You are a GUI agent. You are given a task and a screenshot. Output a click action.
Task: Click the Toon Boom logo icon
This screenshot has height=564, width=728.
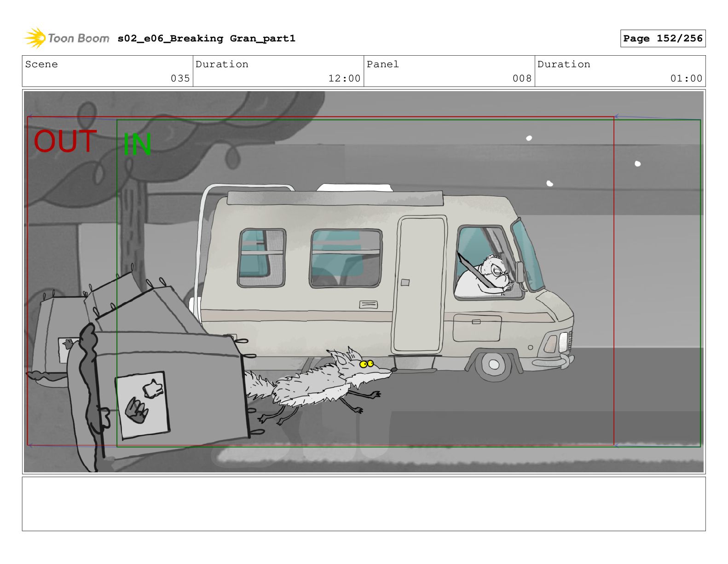click(x=35, y=38)
